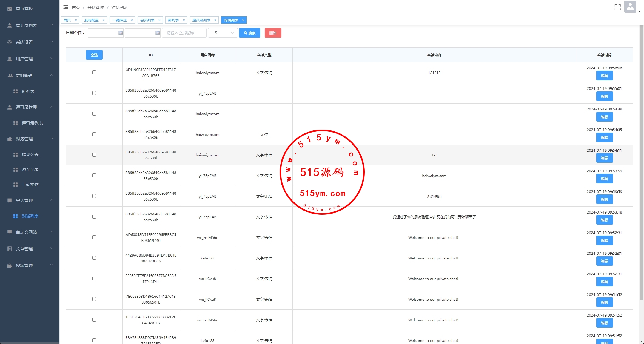
Task: Select checkbox for the 海外源码 conversation row
Action: pos(94,196)
